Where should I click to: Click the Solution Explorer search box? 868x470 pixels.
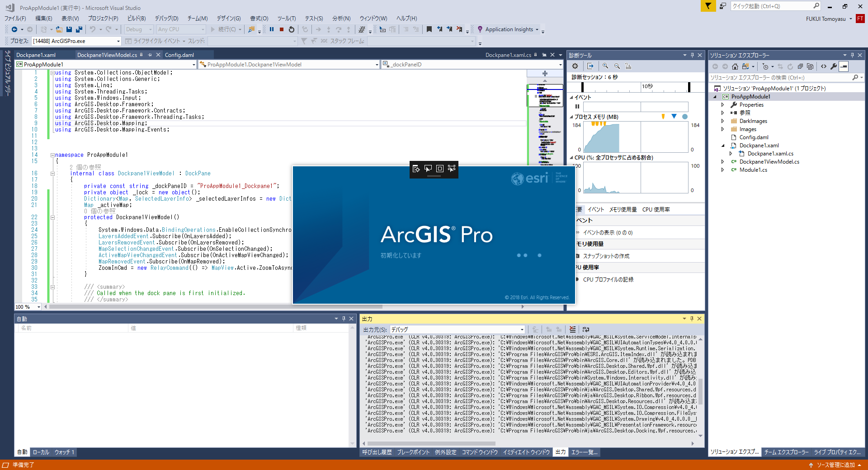pyautogui.click(x=787, y=78)
